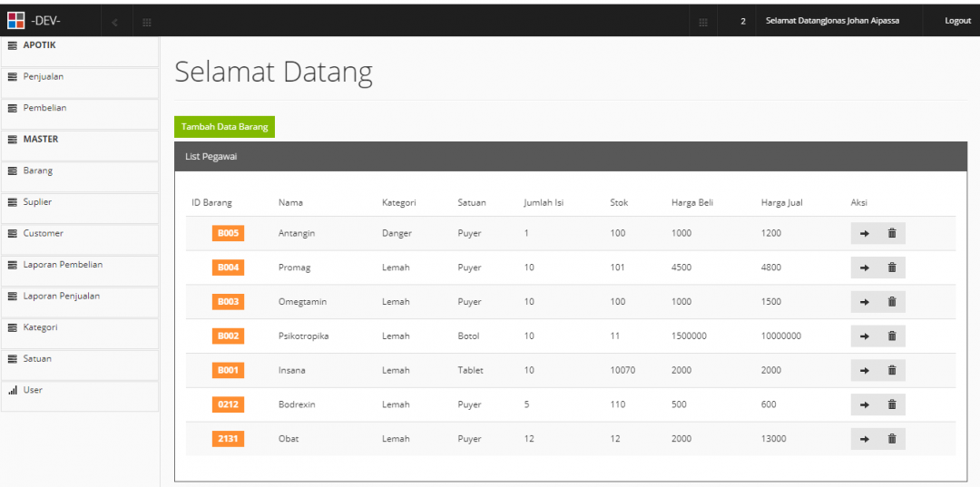The width and height of the screenshot is (980, 487).
Task: Click the B002 orange ID badge
Action: click(228, 336)
